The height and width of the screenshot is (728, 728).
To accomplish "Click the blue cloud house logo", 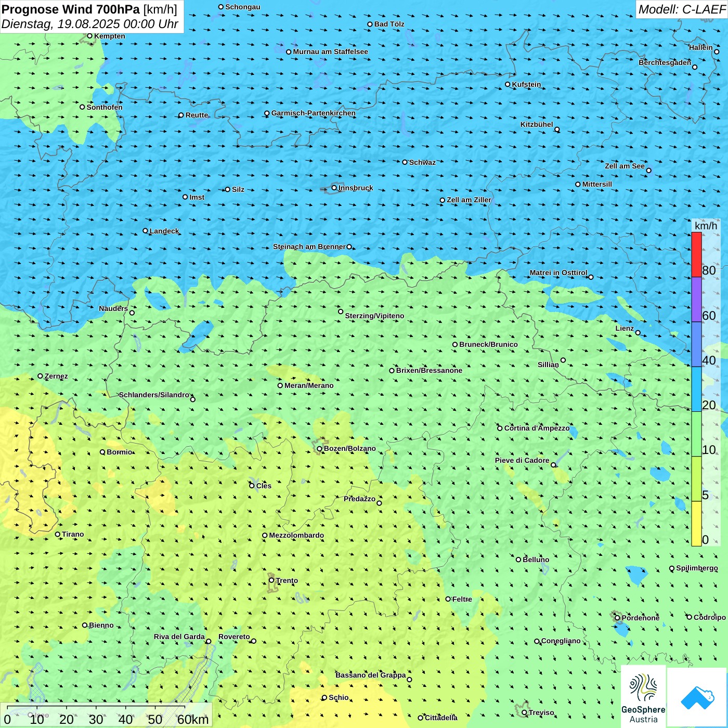I will click(x=697, y=697).
